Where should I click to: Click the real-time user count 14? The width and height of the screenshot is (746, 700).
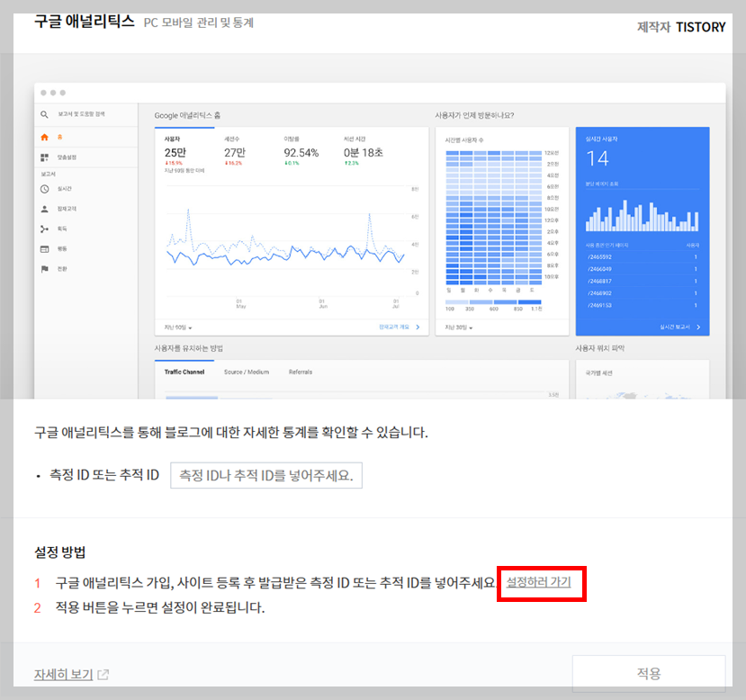598,159
